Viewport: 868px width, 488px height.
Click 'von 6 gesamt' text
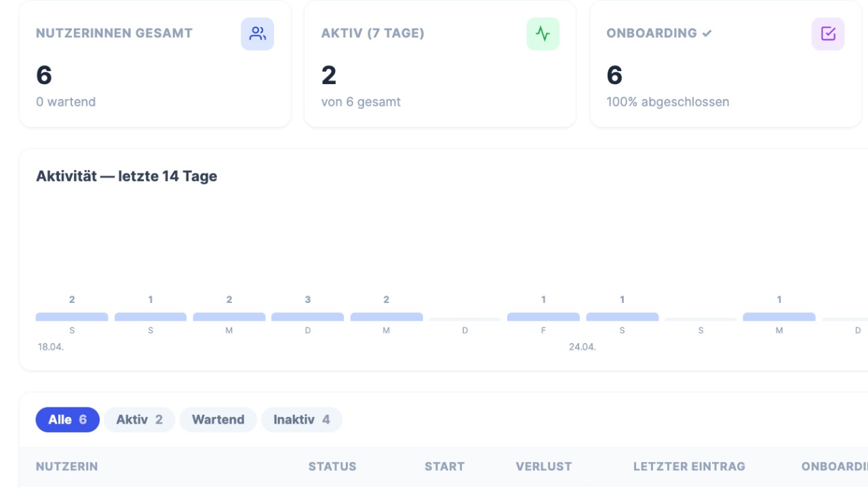coord(361,102)
